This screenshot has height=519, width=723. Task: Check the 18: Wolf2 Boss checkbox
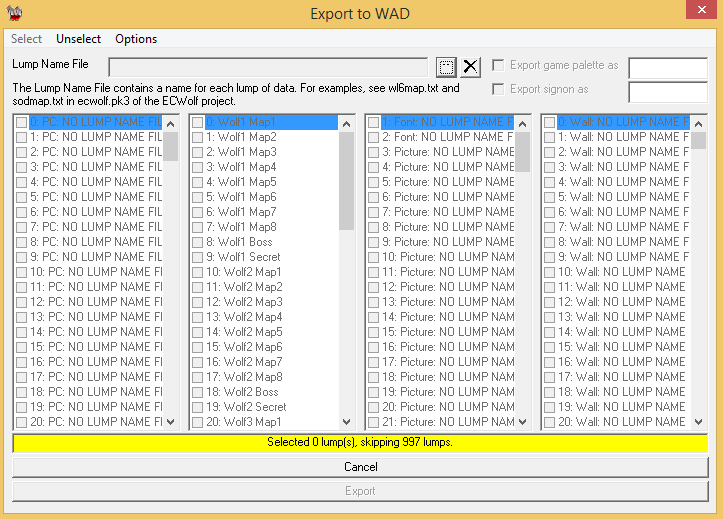pyautogui.click(x=197, y=392)
